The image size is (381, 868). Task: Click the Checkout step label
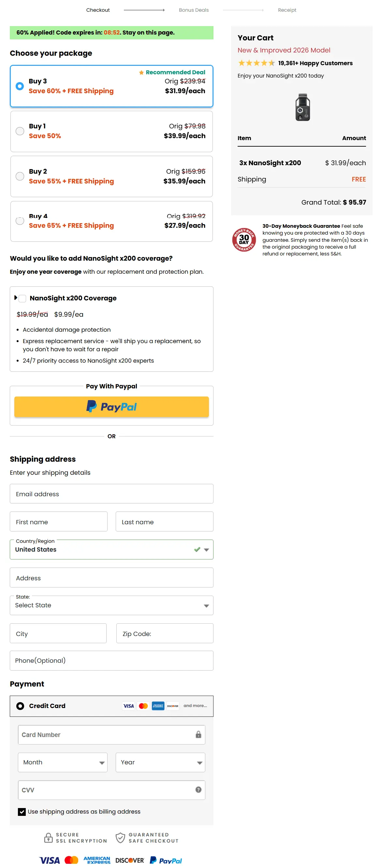coord(98,10)
